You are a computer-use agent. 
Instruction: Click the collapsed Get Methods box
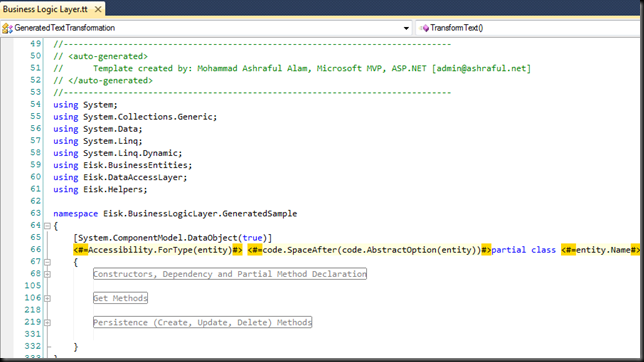click(x=120, y=298)
